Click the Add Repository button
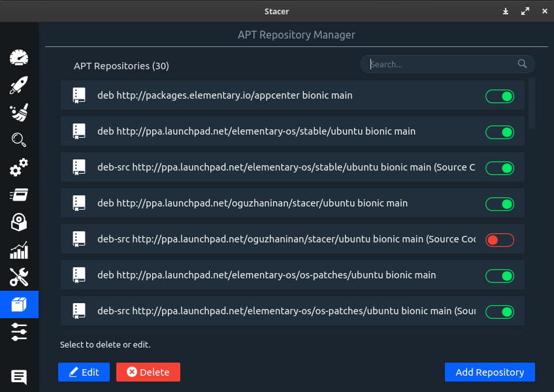 pyautogui.click(x=490, y=372)
